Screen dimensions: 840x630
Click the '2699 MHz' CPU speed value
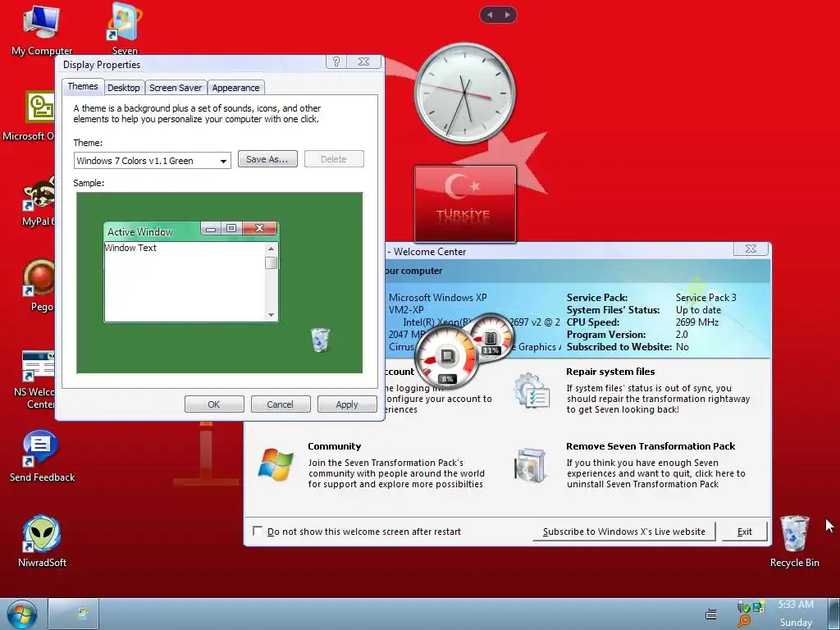(697, 322)
